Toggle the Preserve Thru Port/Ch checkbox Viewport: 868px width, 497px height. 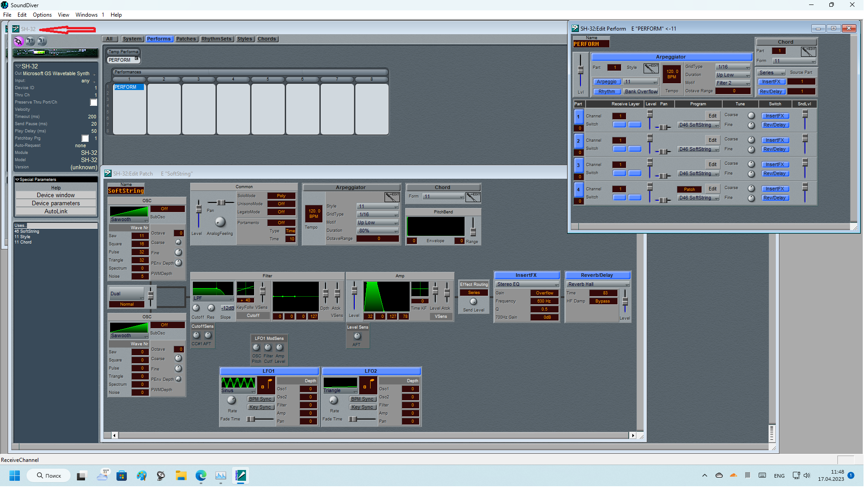pos(94,103)
